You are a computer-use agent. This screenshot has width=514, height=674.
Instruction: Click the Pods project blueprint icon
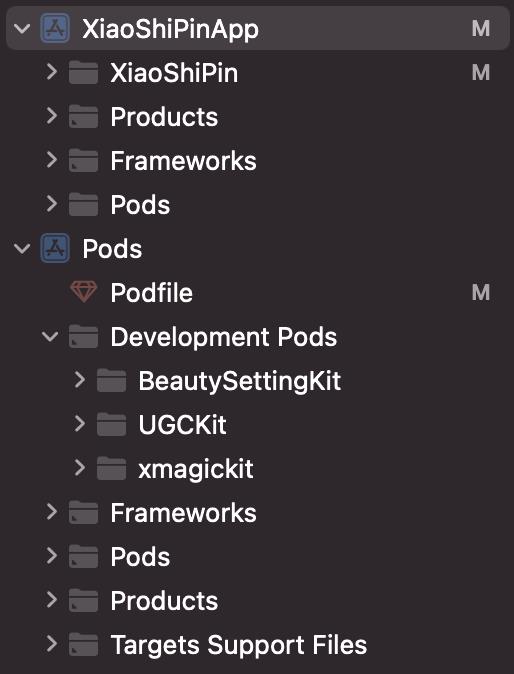tap(55, 248)
